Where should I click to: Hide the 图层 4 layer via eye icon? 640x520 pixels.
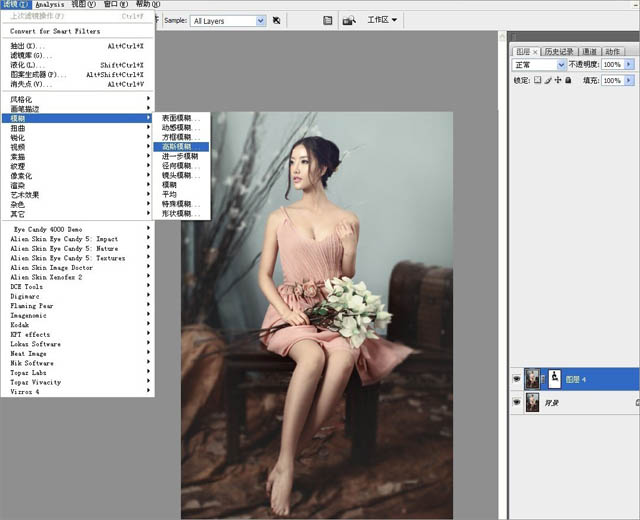pos(516,379)
